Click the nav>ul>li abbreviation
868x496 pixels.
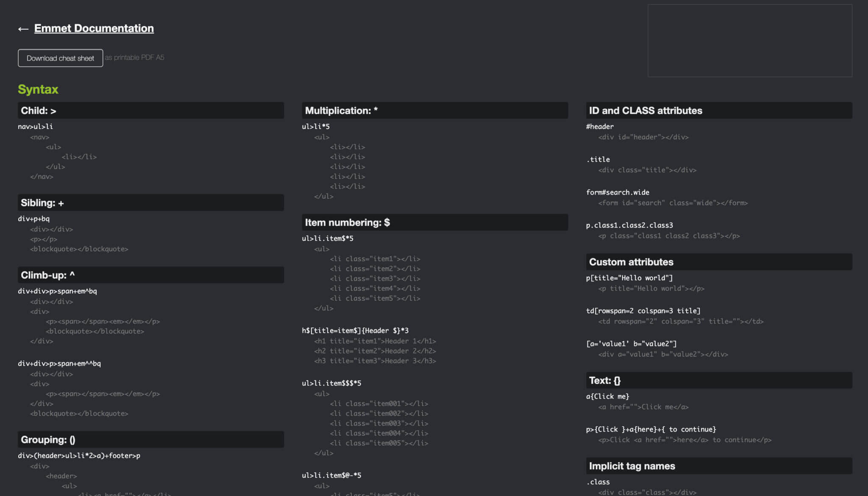[36, 127]
